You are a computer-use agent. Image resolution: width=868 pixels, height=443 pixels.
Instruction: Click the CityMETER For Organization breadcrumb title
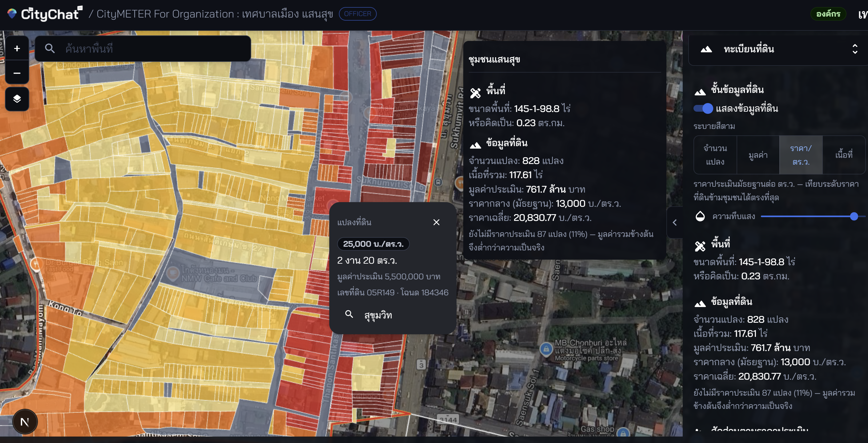click(x=215, y=14)
